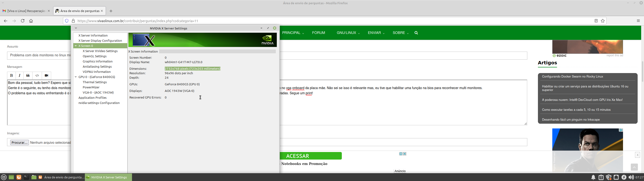Open the tracking protection shield in address bar
Screen dimensions: 644x181
click(67, 21)
